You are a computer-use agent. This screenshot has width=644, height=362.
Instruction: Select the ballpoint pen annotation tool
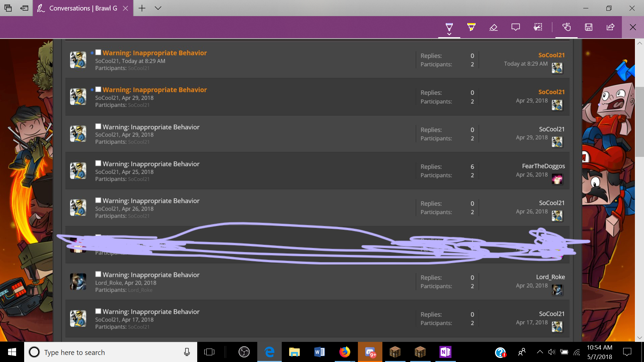pyautogui.click(x=449, y=26)
